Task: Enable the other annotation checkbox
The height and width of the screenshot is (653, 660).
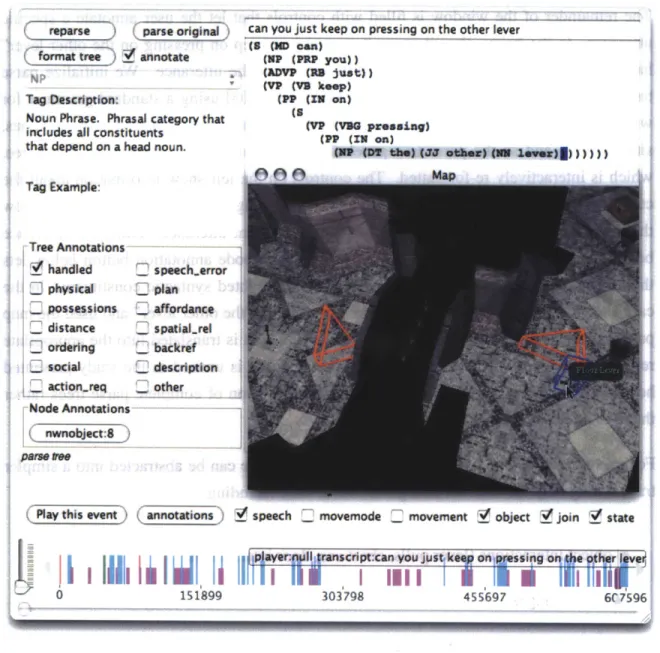Action: [142, 386]
